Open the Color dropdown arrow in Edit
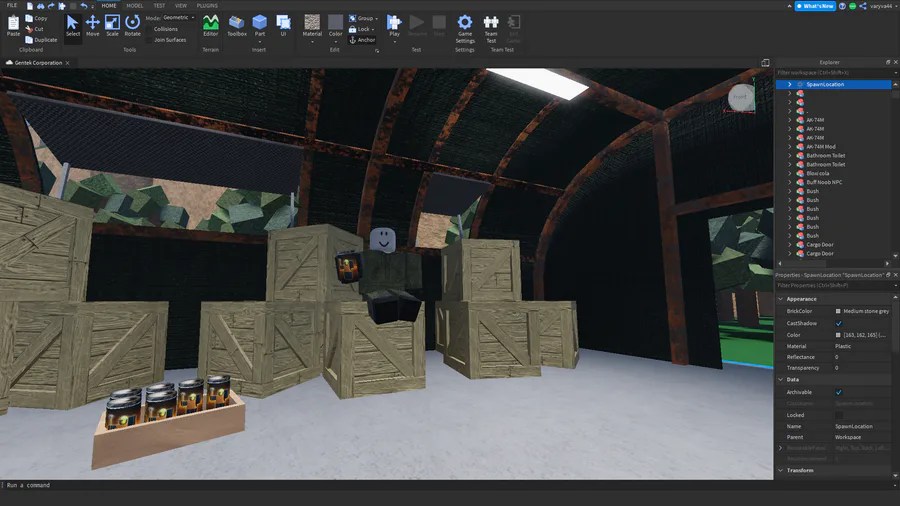 (336, 42)
